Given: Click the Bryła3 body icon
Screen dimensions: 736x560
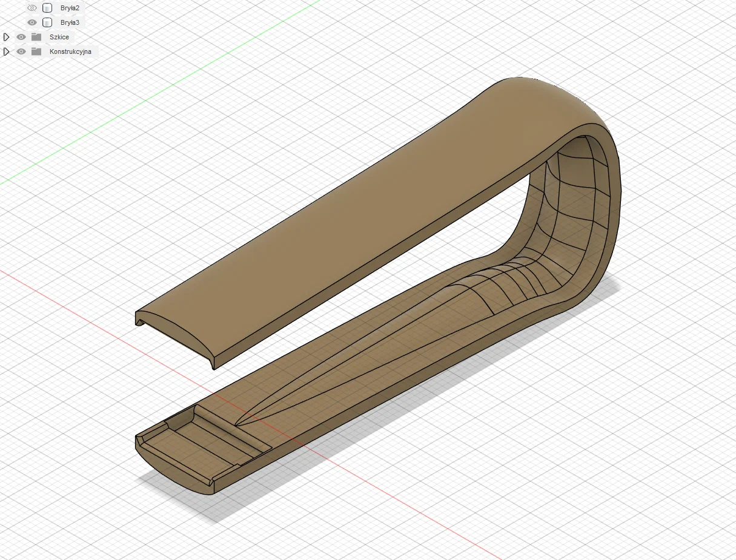Looking at the screenshot, I should coord(47,22).
